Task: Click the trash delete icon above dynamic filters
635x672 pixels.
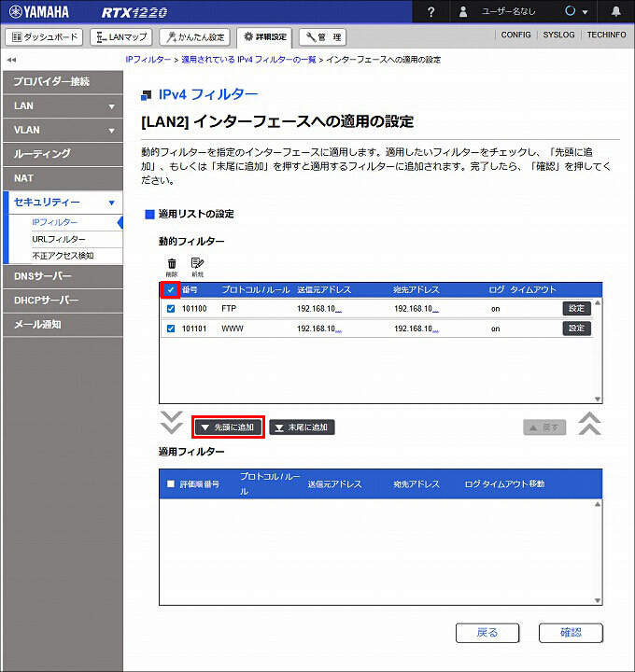Action: (172, 267)
